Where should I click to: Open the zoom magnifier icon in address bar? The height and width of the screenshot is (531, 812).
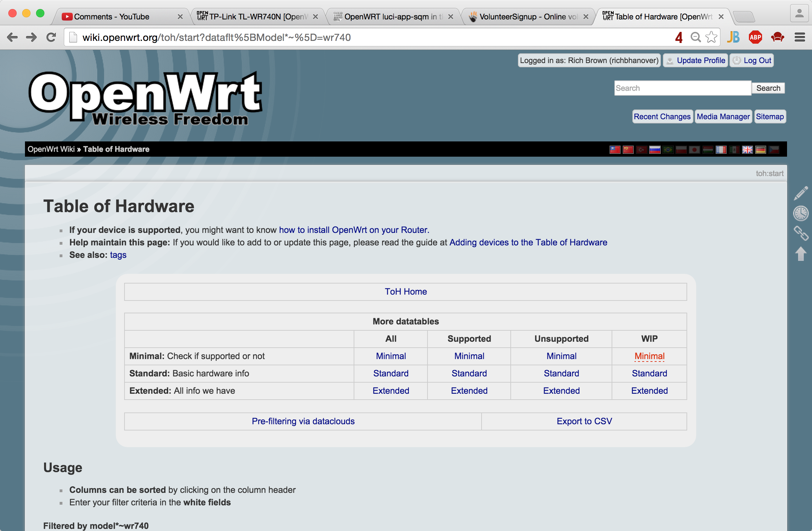click(x=696, y=37)
